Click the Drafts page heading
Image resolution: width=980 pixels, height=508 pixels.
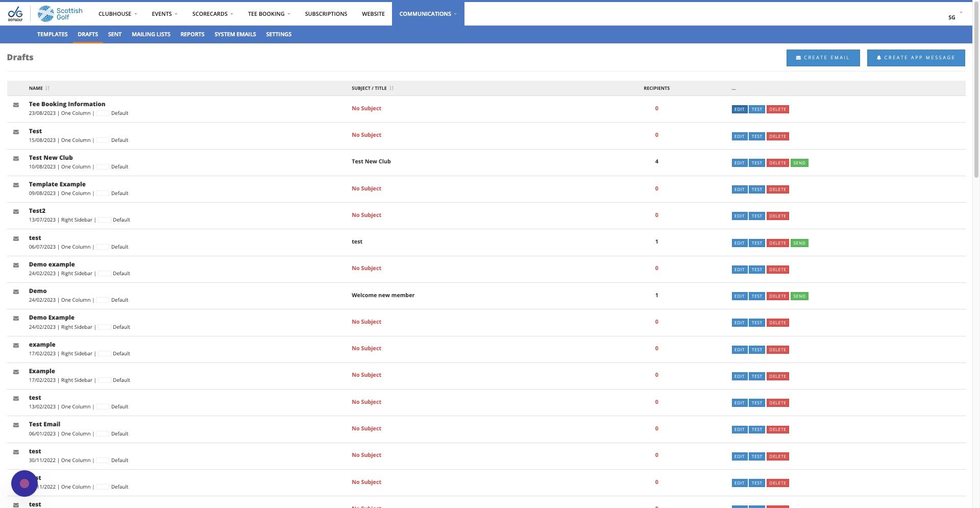tap(20, 57)
